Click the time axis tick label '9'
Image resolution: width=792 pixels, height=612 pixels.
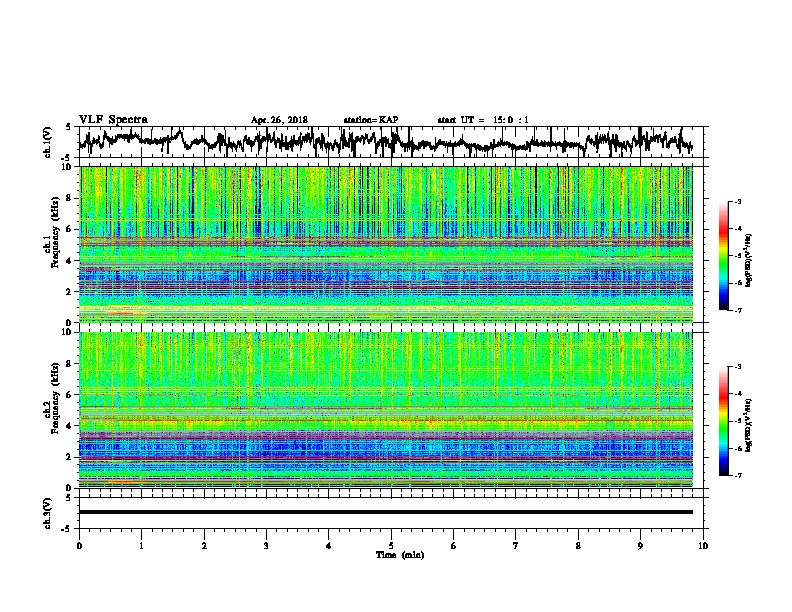pyautogui.click(x=640, y=546)
